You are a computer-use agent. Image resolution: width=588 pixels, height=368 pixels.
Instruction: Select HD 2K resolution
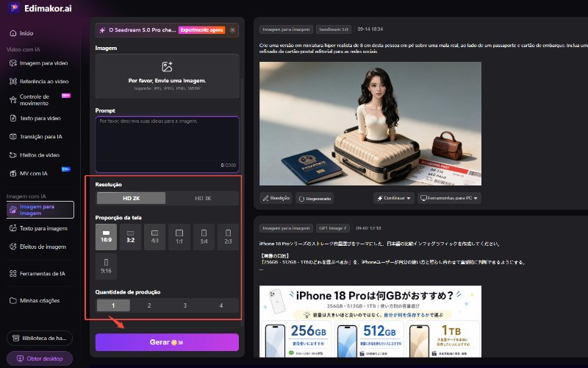click(x=132, y=198)
